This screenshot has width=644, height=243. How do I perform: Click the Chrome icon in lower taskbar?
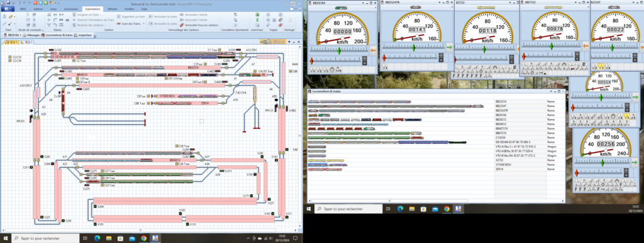(x=143, y=238)
